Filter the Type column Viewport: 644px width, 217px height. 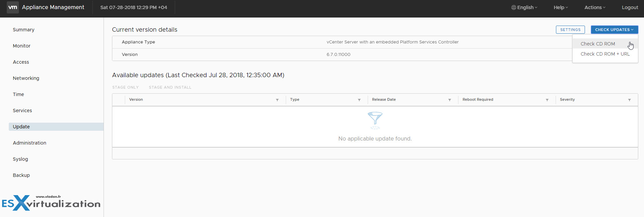(359, 100)
